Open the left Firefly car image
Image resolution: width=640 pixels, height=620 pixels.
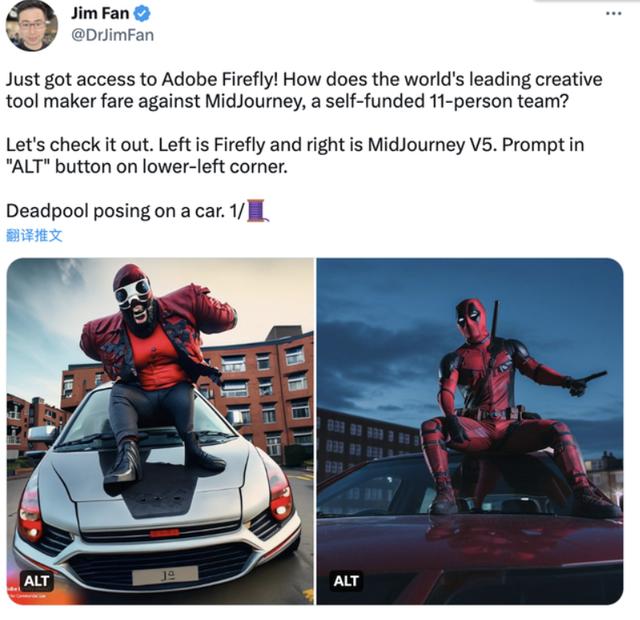point(160,431)
